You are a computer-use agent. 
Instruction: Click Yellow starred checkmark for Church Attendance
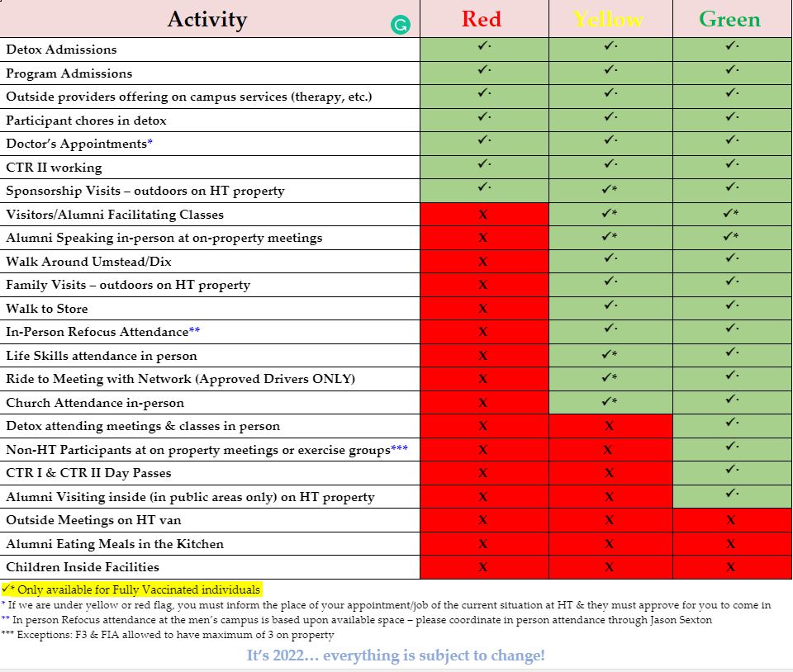[610, 401]
